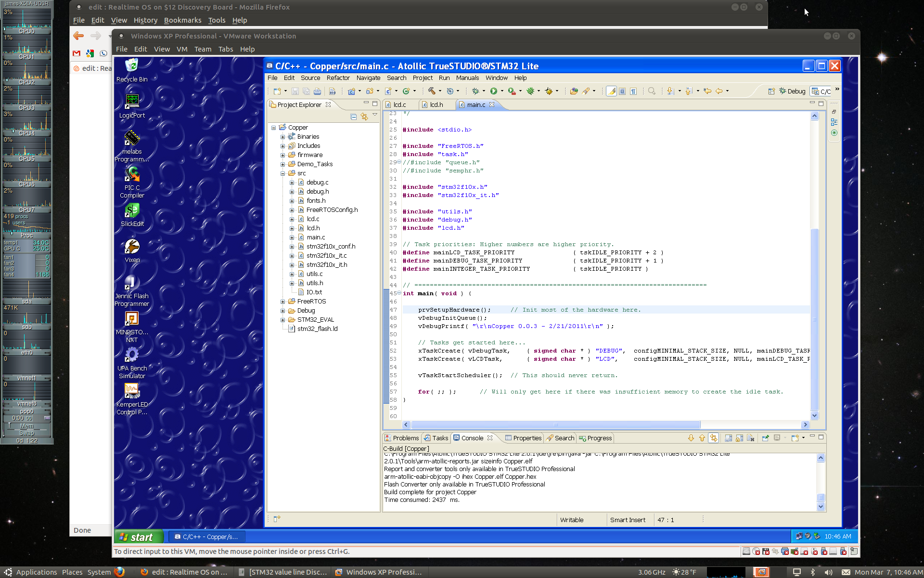This screenshot has width=924, height=578.
Task: Open the Project menu in TrueSTUDIO
Action: tap(423, 78)
